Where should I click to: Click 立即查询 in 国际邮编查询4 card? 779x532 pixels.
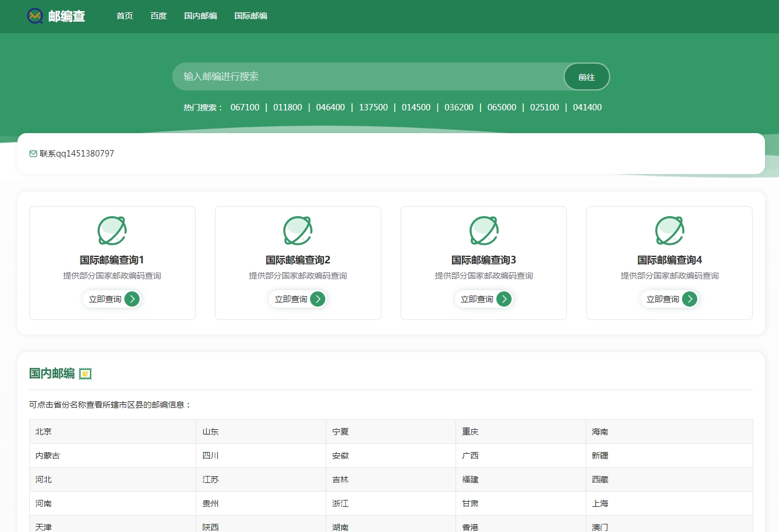[663, 299]
